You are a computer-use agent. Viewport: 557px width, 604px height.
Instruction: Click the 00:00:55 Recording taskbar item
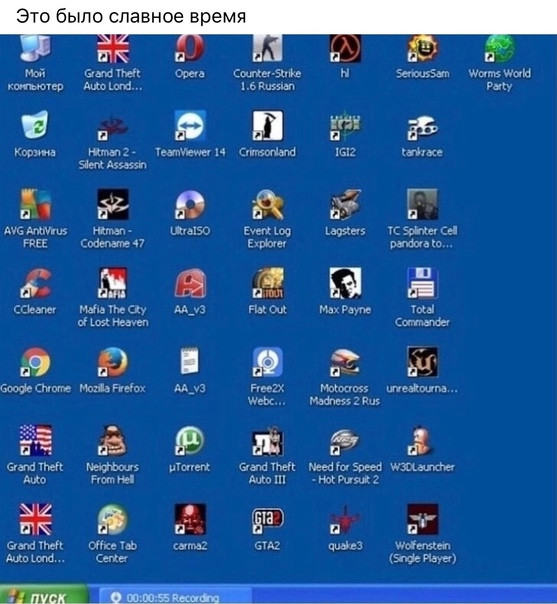pyautogui.click(x=175, y=596)
